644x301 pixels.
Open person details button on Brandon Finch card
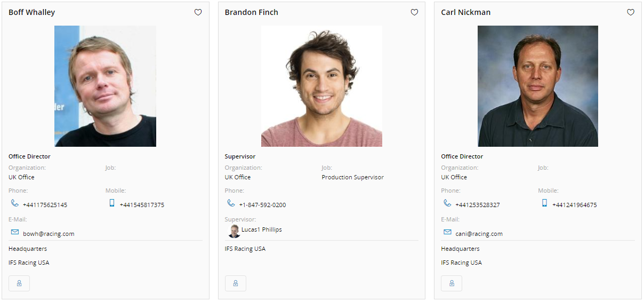236,283
